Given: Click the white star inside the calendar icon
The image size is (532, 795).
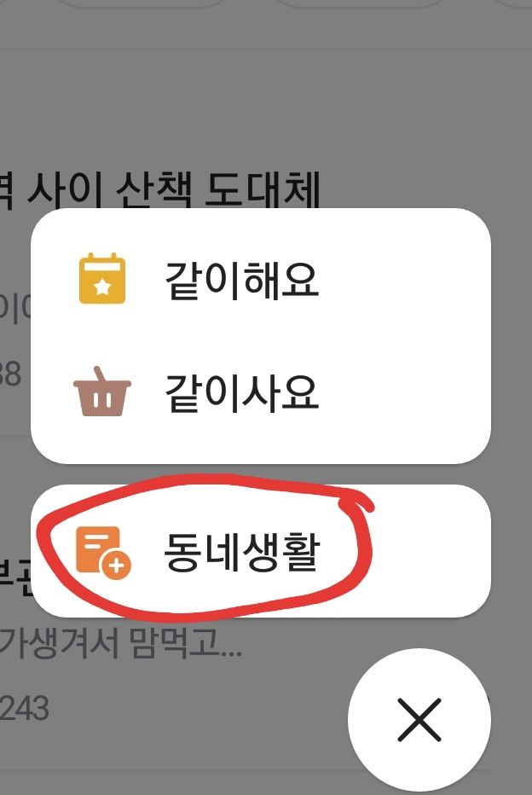Looking at the screenshot, I should tap(103, 287).
